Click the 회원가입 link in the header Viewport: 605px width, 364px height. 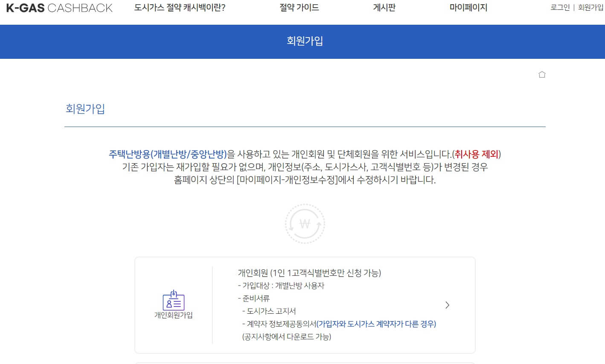click(590, 7)
